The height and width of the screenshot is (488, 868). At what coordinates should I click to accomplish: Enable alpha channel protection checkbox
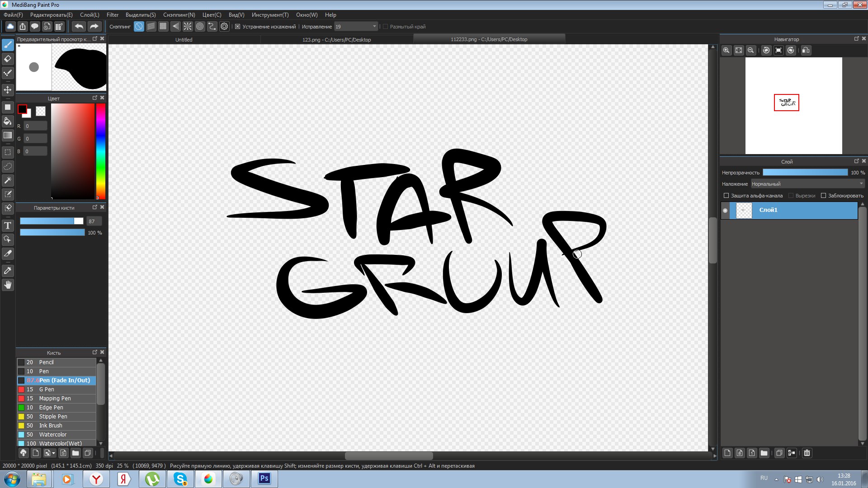[x=726, y=196]
